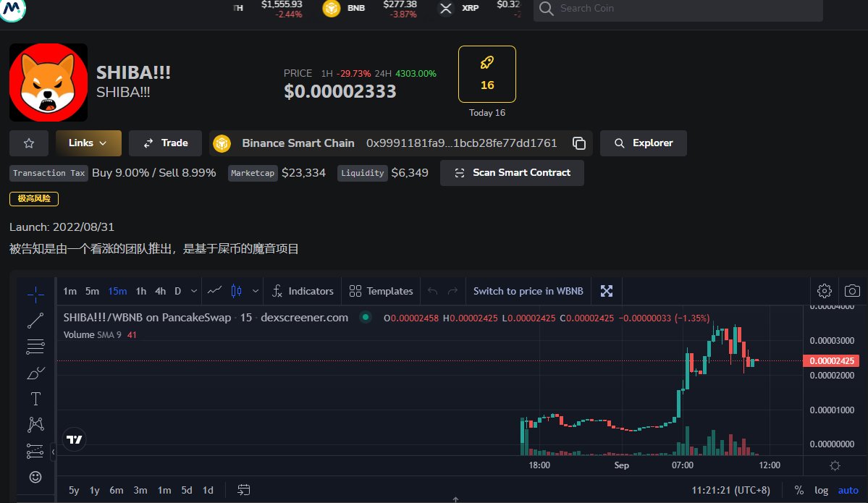Copy the contract address
Viewport: 868px width, 503px height.
click(x=579, y=143)
